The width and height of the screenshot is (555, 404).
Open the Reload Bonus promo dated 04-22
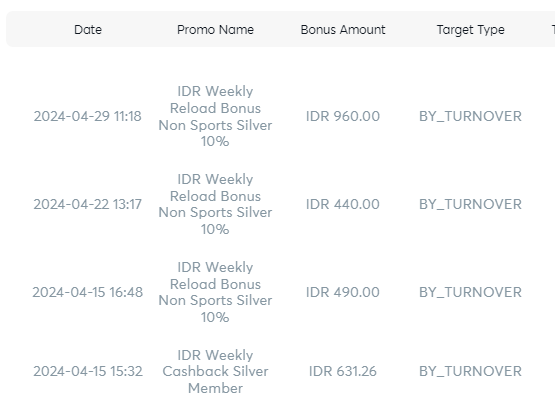click(x=215, y=204)
